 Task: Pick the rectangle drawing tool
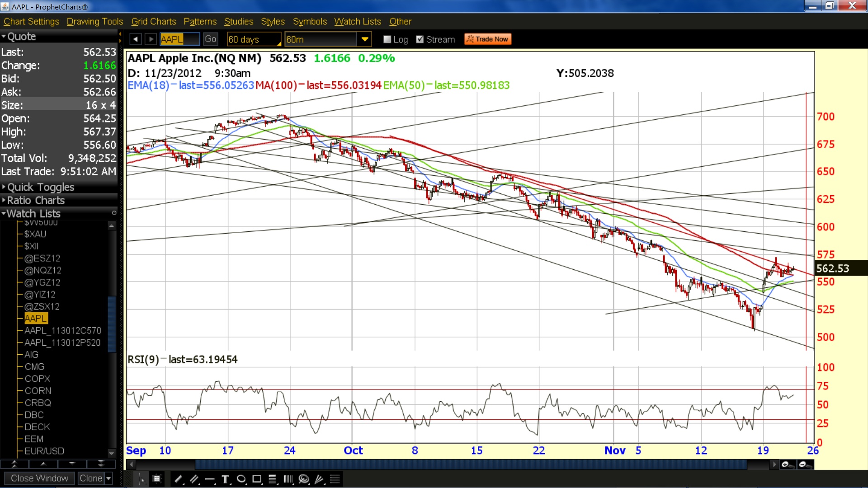[257, 479]
